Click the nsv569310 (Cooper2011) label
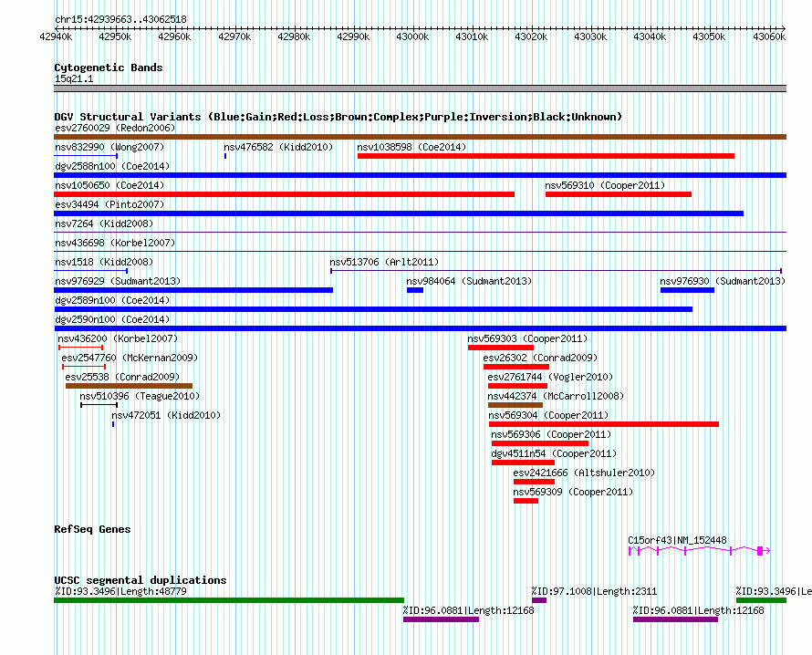 pos(605,185)
